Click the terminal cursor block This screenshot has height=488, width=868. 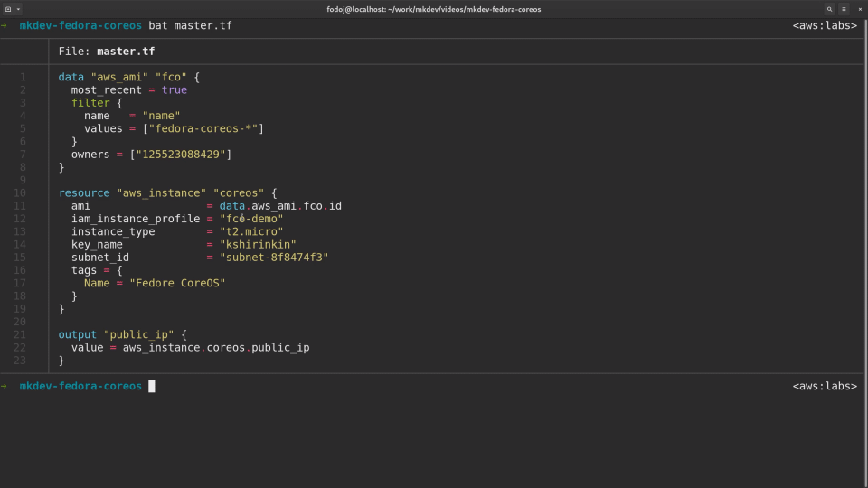point(152,386)
